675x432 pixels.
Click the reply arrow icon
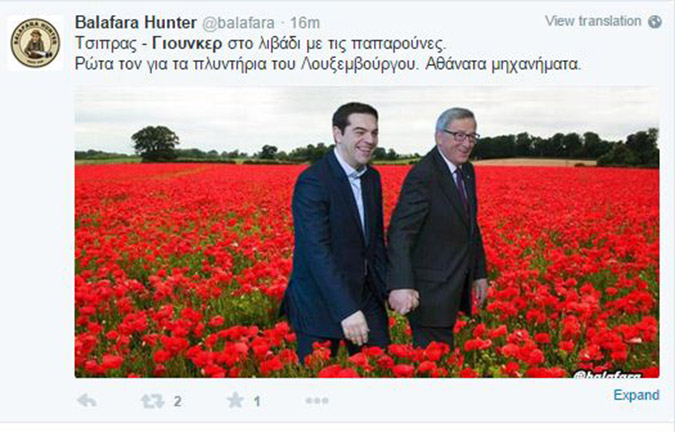[x=87, y=401]
